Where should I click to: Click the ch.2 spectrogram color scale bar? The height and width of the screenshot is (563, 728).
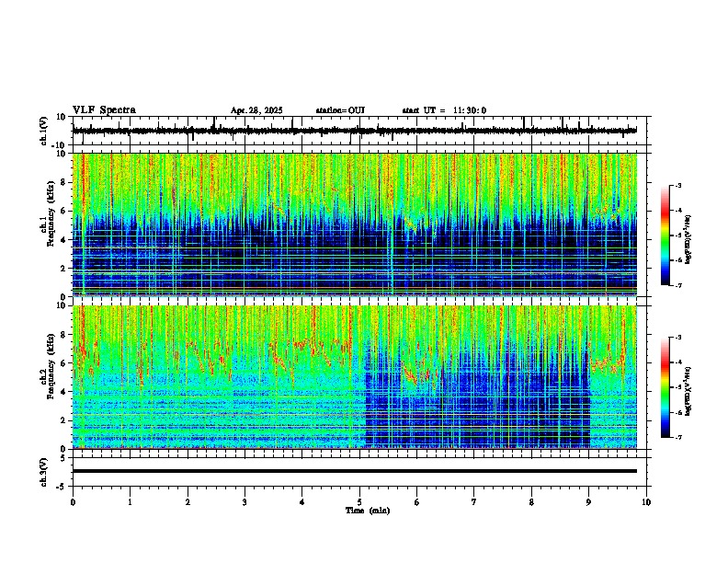(665, 387)
